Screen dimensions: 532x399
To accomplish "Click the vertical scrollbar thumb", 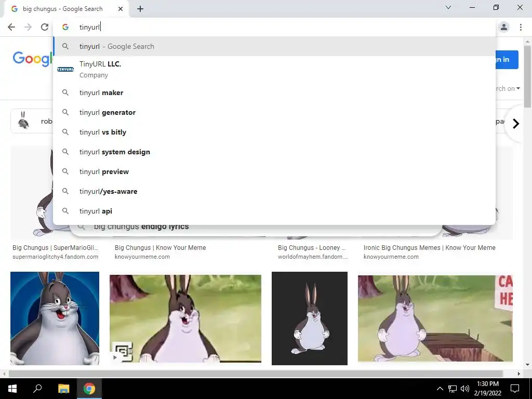I will click(527, 76).
